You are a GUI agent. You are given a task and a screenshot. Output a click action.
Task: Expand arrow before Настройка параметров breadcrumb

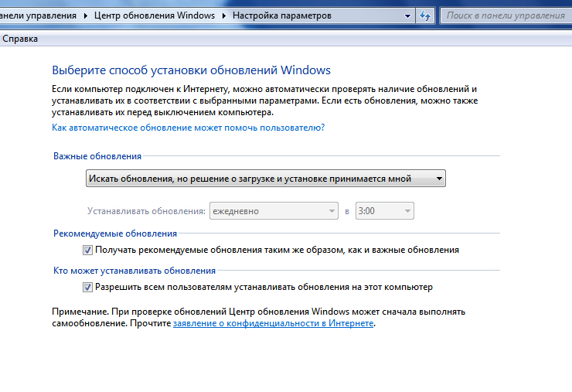223,15
